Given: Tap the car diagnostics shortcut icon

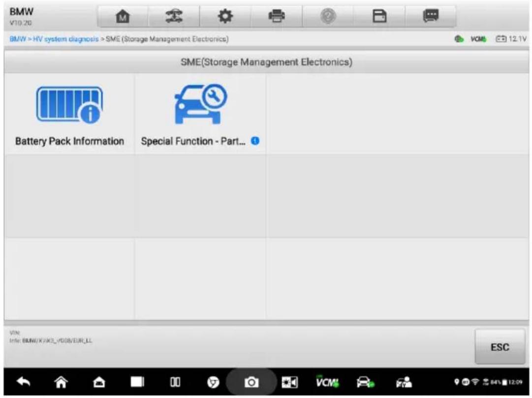Looking at the screenshot, I should pos(365,382).
